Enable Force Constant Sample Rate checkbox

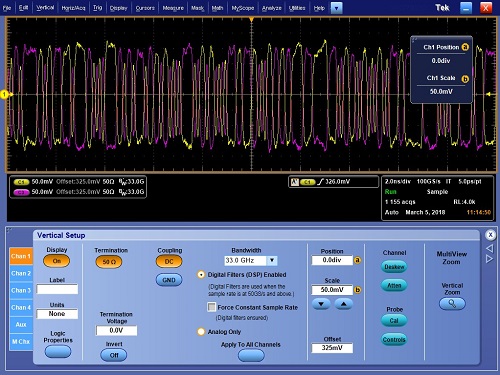pos(211,307)
